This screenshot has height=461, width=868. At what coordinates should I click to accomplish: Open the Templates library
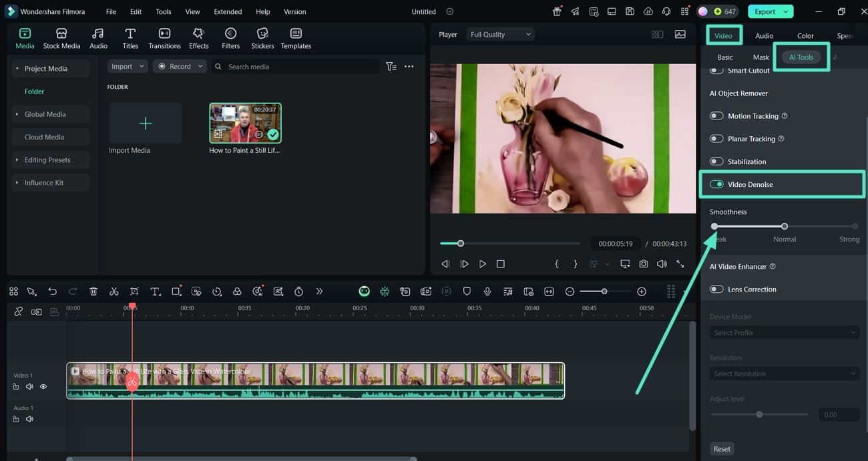(296, 39)
